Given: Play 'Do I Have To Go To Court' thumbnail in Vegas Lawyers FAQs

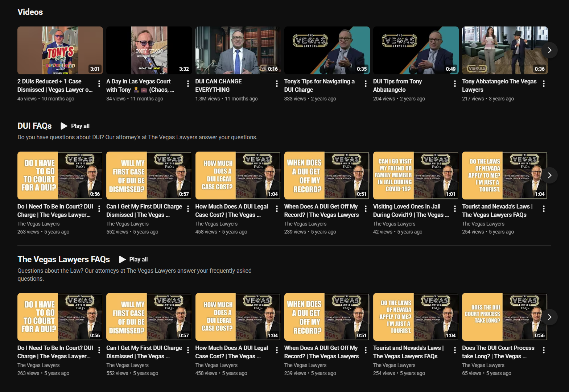Looking at the screenshot, I should 60,317.
